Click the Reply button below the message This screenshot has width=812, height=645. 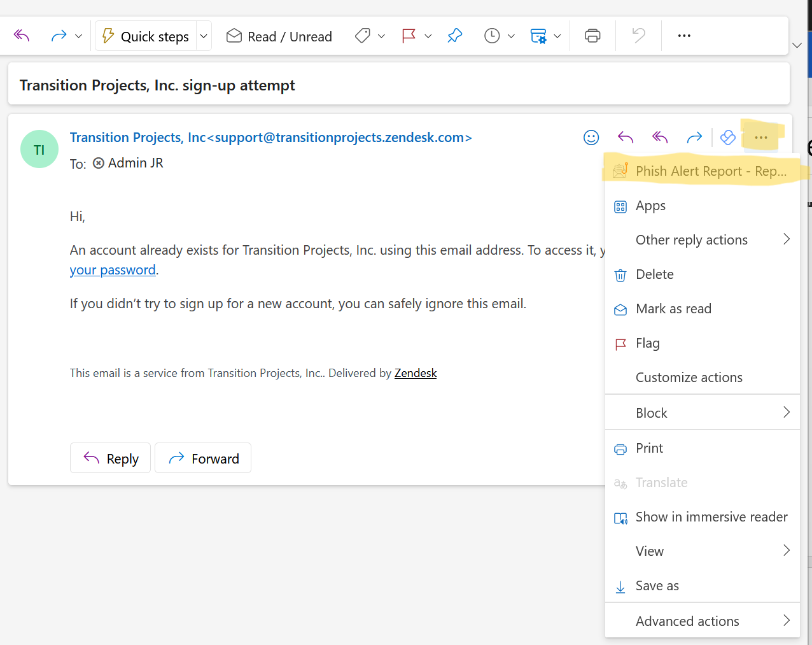point(110,458)
